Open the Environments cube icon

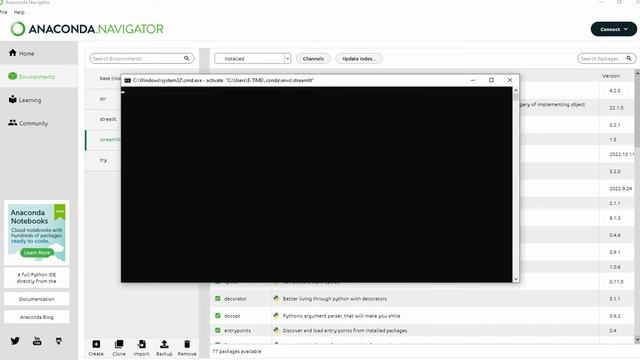coord(13,76)
